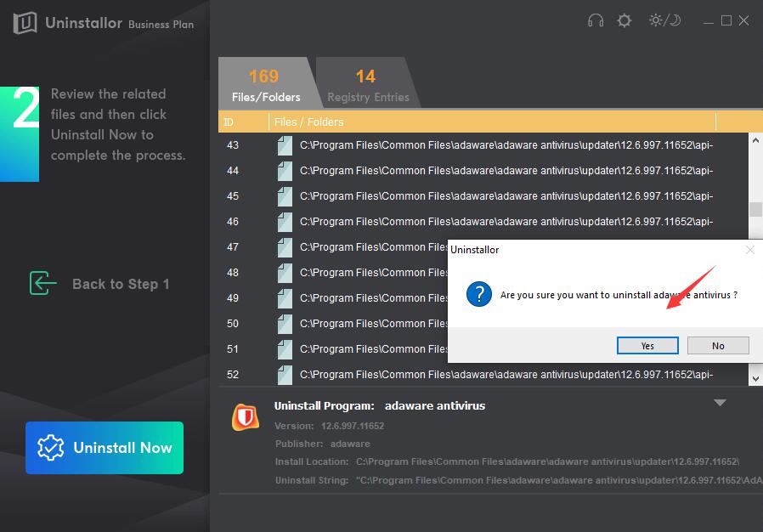Image resolution: width=763 pixels, height=532 pixels.
Task: Close the Uninstallor main window
Action: 743,20
